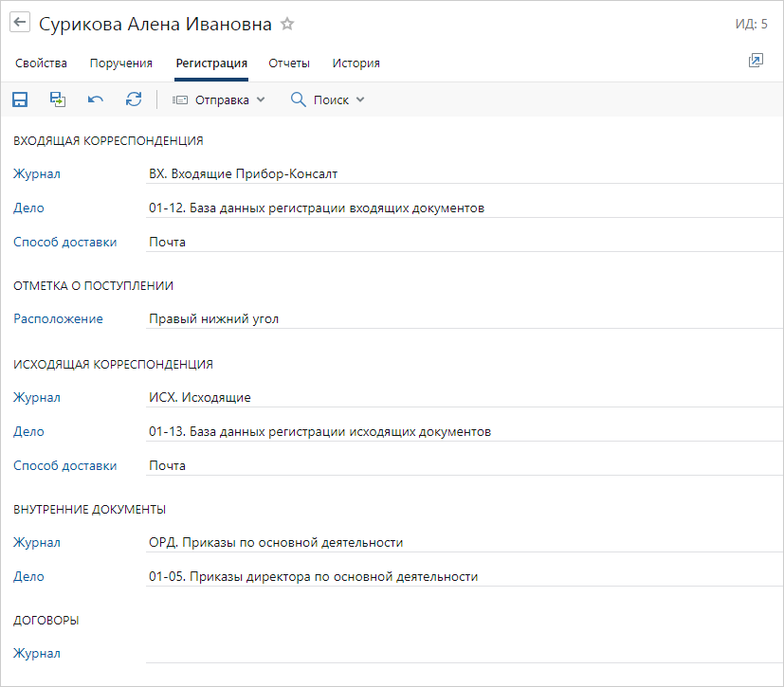
Task: Expand the Отправка dropdown
Action: 219,99
